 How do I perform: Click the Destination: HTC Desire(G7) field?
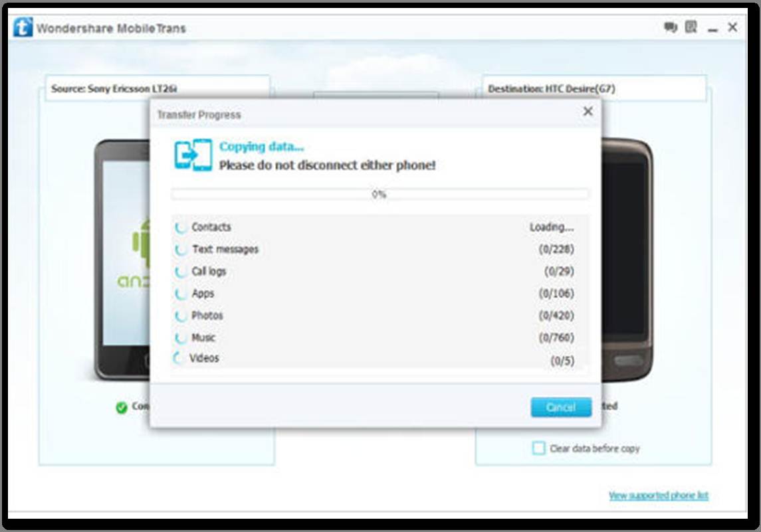click(x=594, y=88)
